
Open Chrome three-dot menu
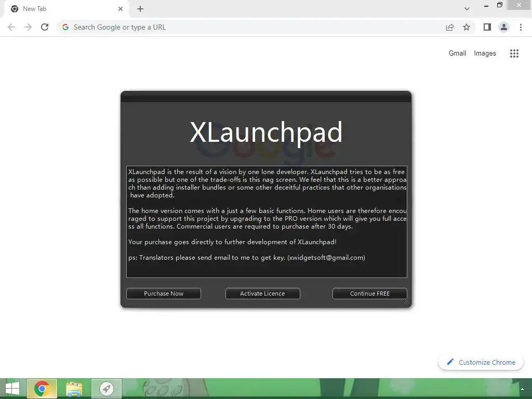tap(521, 27)
